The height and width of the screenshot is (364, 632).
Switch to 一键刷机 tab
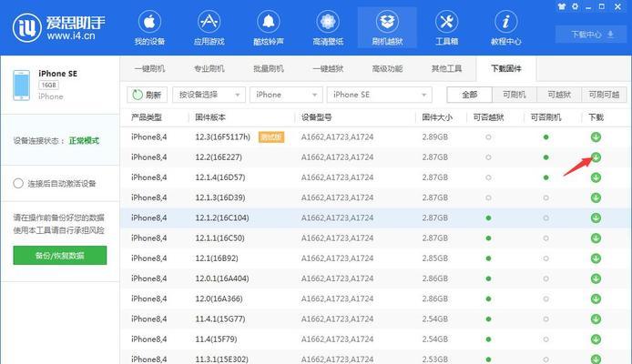coord(149,68)
